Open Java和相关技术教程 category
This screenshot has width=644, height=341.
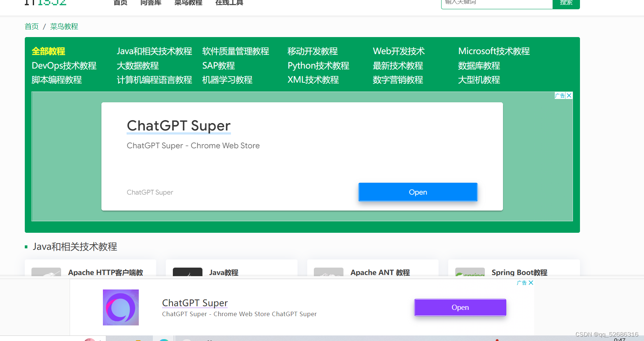pyautogui.click(x=154, y=51)
